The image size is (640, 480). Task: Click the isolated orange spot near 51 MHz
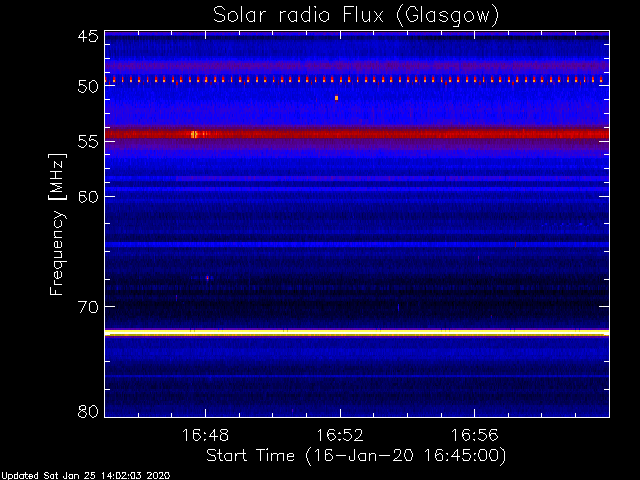tap(336, 98)
